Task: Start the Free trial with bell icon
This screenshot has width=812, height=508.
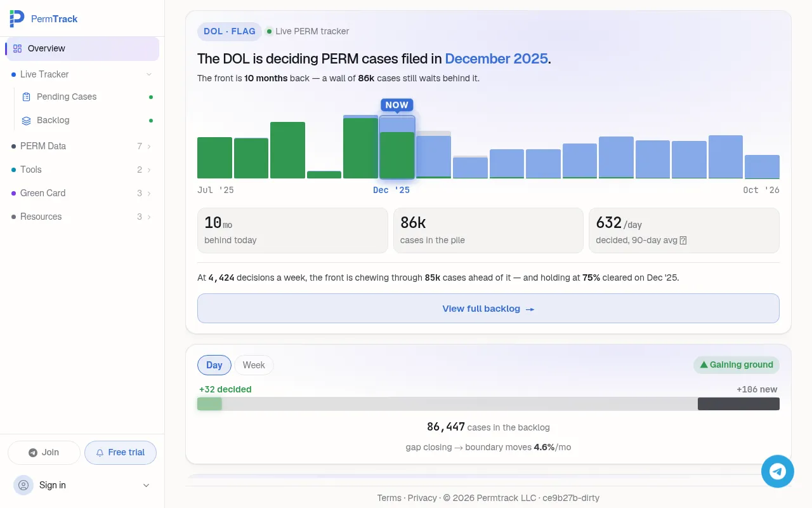Action: [121, 453]
